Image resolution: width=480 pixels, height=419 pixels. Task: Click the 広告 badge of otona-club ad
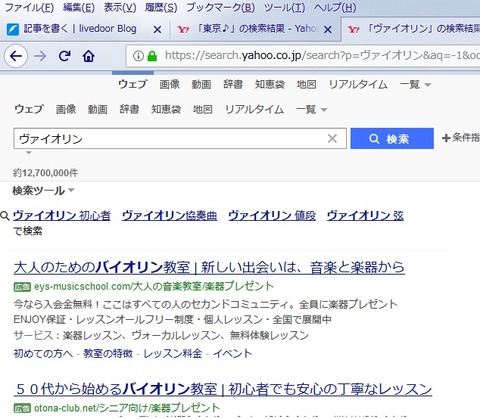tap(22, 408)
